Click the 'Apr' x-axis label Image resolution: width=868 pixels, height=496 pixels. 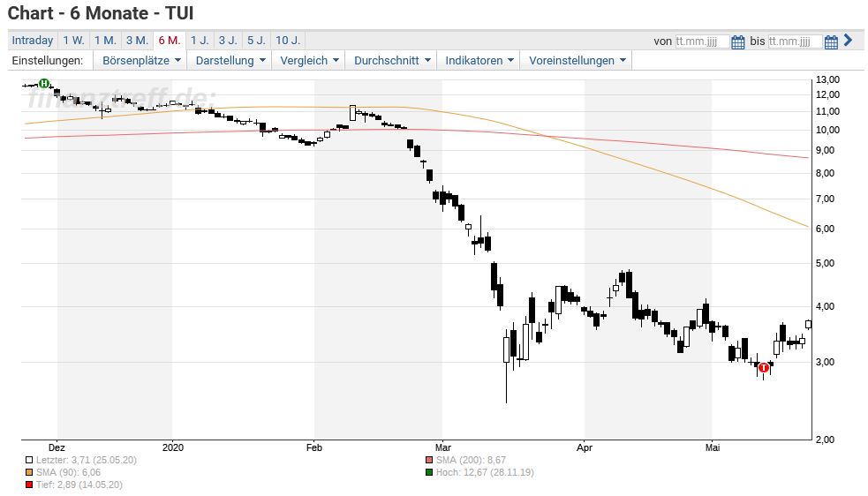(x=585, y=447)
